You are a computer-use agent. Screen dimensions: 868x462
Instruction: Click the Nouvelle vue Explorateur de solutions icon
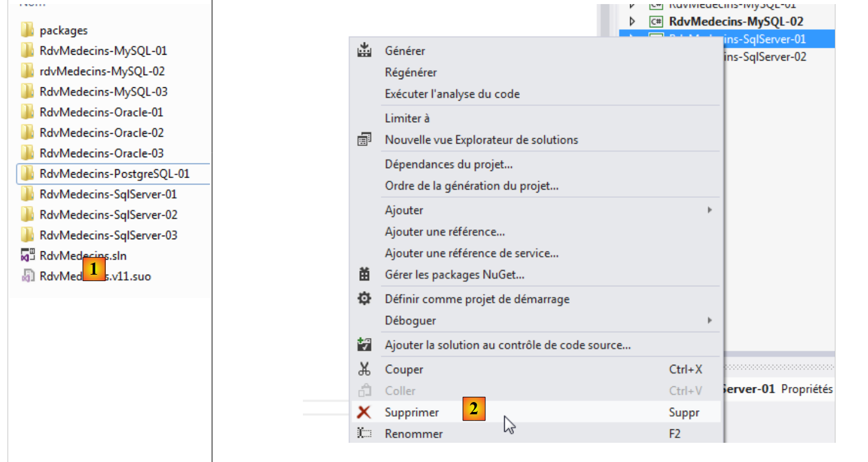[x=365, y=140]
